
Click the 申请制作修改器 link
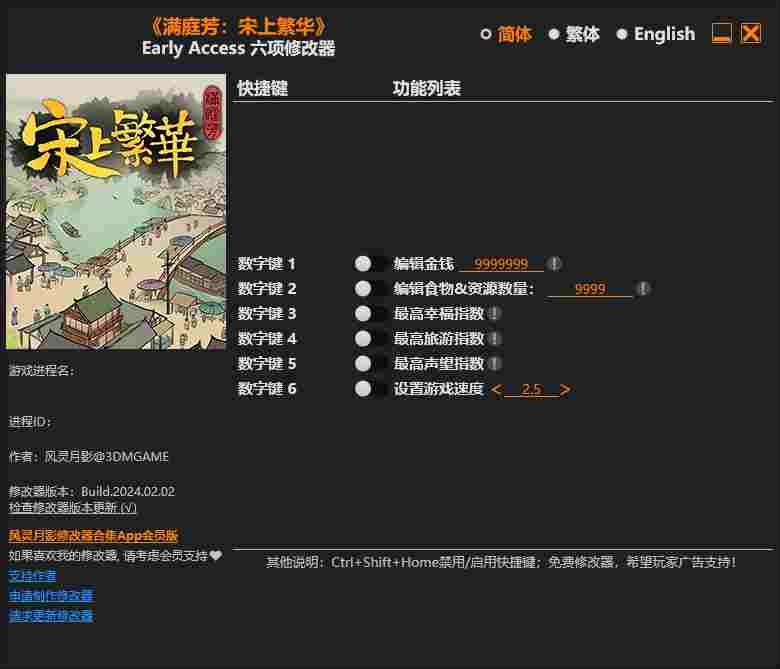pyautogui.click(x=51, y=595)
